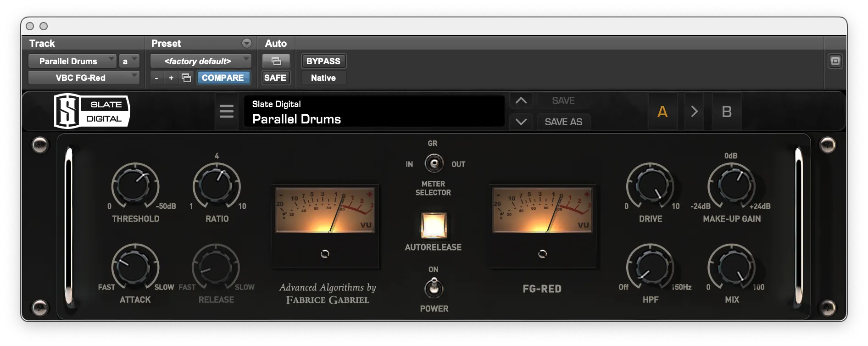Switch to setting B
This screenshot has width=868, height=346.
pos(727,112)
